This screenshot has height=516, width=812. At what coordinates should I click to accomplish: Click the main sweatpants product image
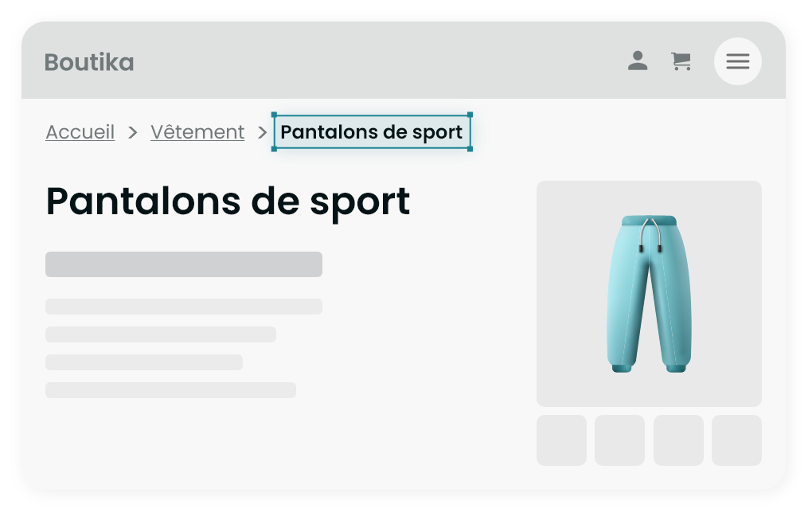(649, 293)
